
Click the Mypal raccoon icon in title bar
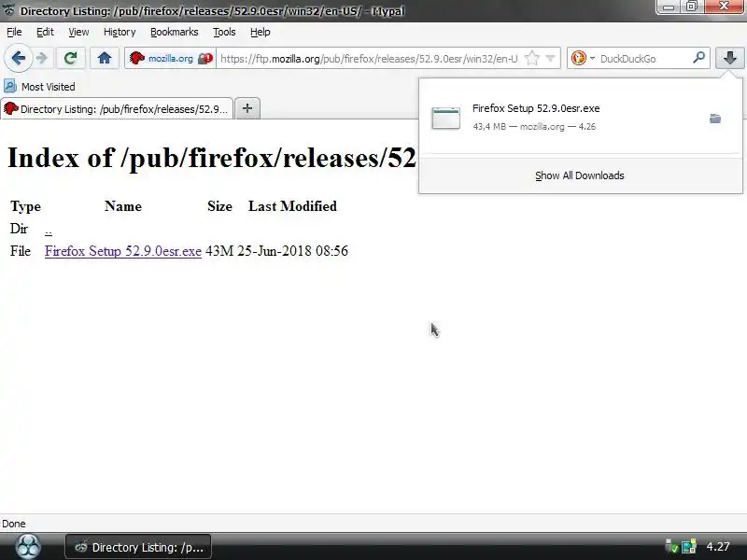[9, 10]
